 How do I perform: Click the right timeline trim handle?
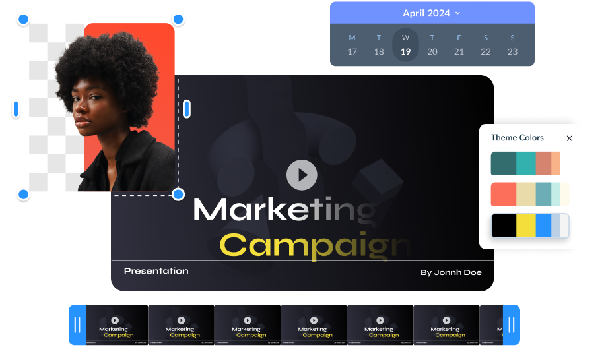tap(512, 325)
